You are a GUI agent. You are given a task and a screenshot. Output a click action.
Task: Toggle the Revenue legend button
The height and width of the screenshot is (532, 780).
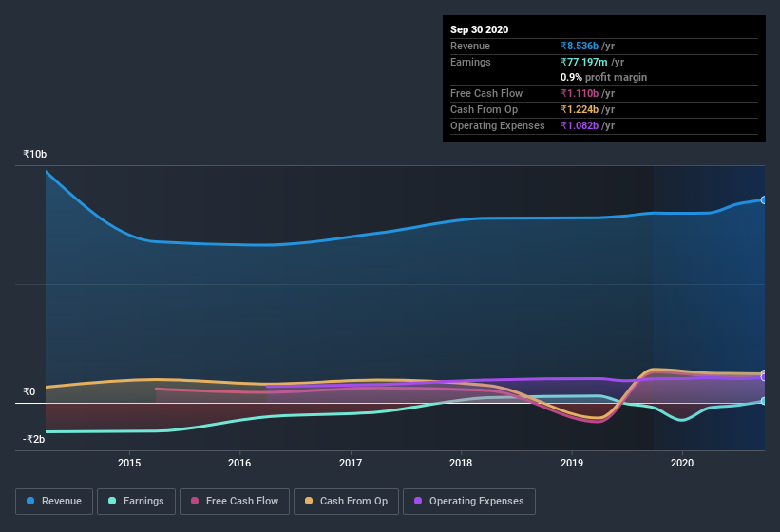coord(54,502)
